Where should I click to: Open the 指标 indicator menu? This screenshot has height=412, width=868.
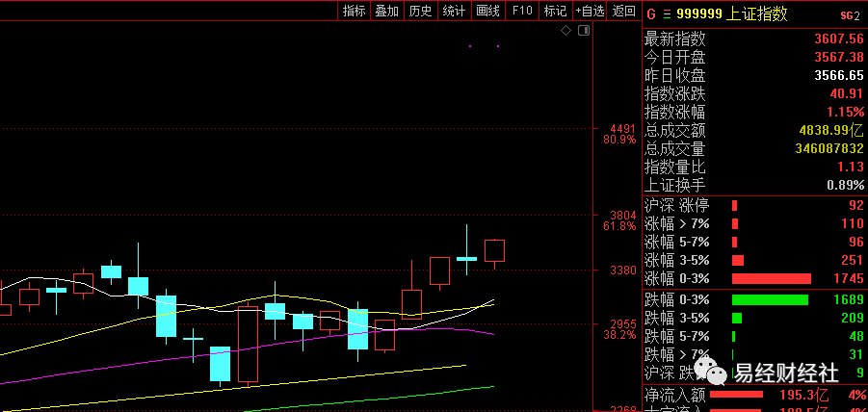[x=354, y=11]
